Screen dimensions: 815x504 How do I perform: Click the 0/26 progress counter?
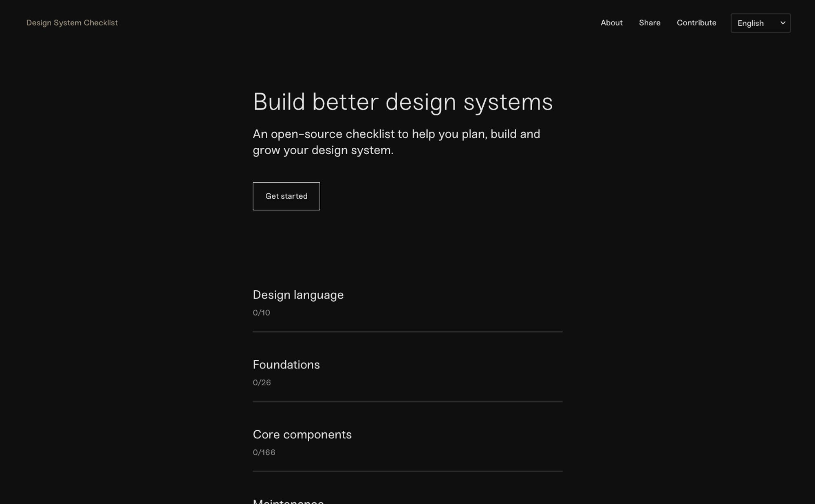262,382
